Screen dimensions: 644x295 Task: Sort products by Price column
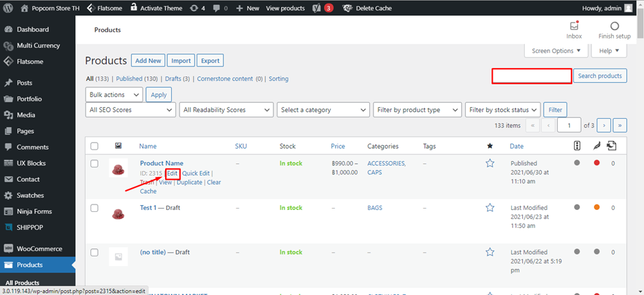(338, 146)
